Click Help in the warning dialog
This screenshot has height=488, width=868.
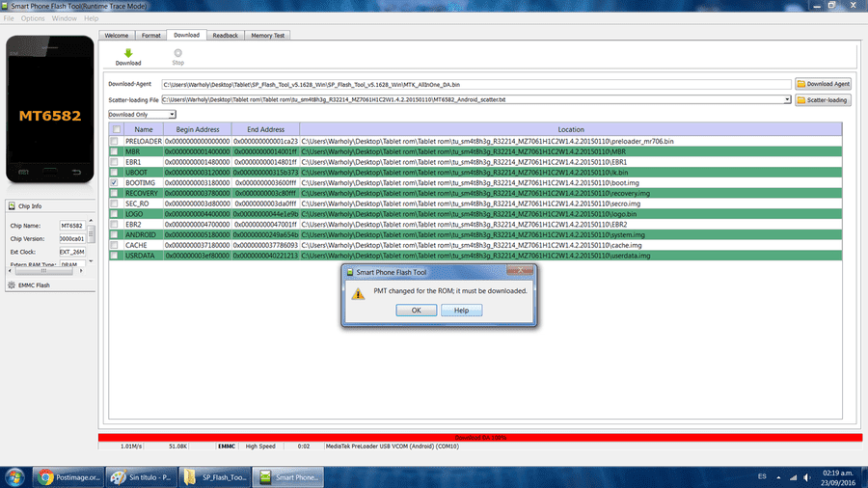[x=462, y=311]
